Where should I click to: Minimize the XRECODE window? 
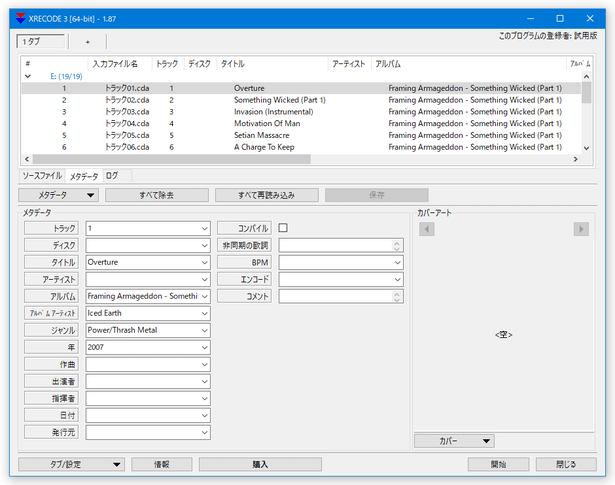530,18
